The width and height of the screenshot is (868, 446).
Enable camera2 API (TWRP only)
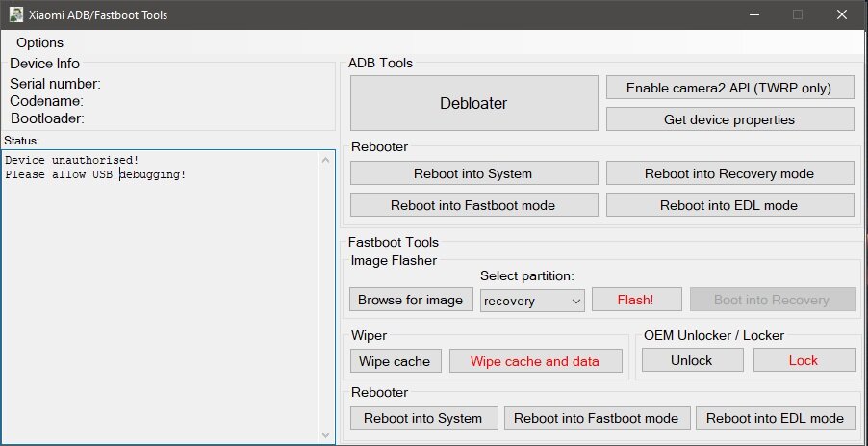[729, 88]
